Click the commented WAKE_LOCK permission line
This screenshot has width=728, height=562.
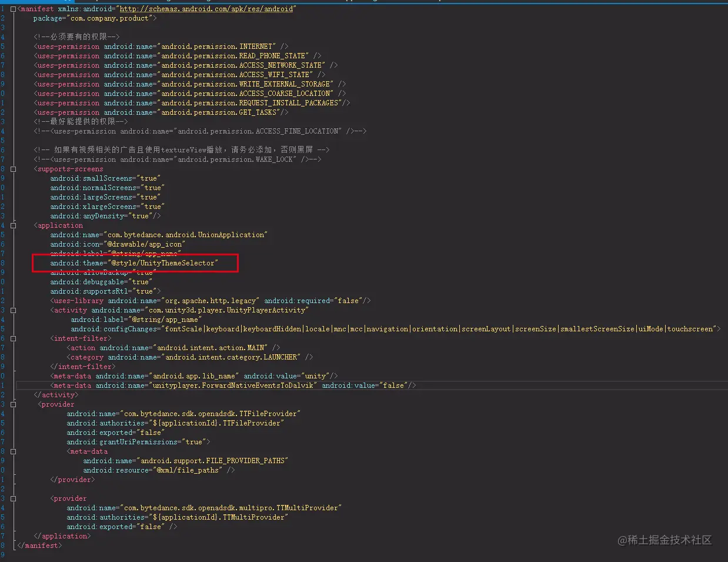click(178, 159)
